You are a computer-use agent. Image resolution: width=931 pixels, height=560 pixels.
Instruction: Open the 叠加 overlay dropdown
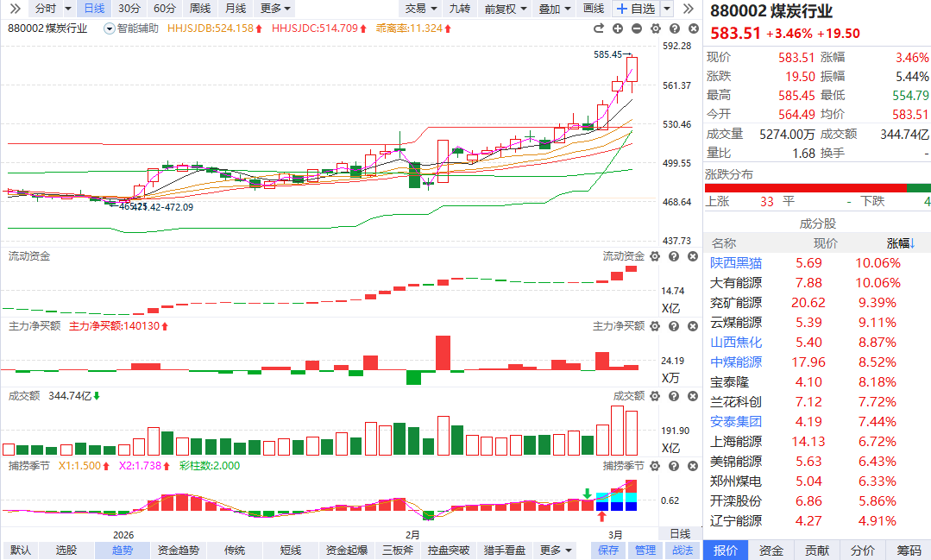click(x=555, y=9)
